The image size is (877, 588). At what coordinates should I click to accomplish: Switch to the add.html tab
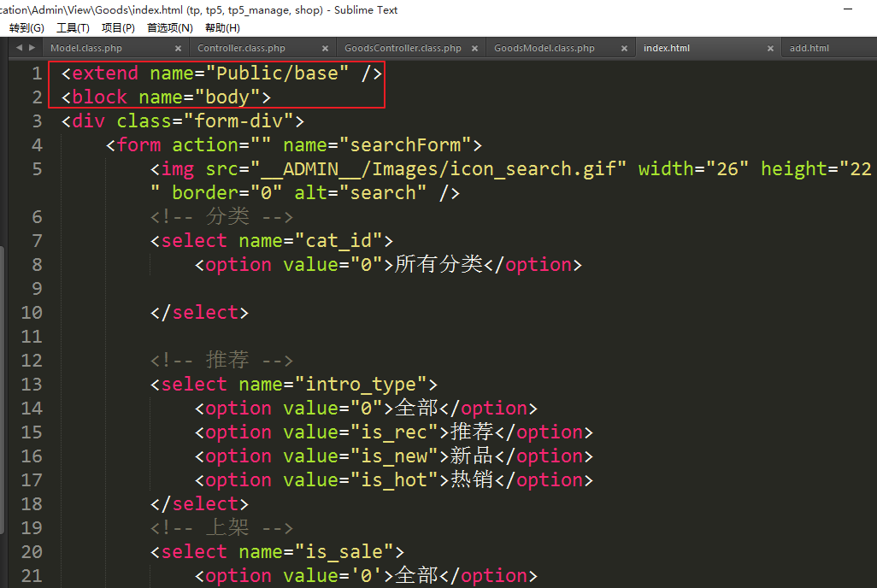click(x=809, y=49)
